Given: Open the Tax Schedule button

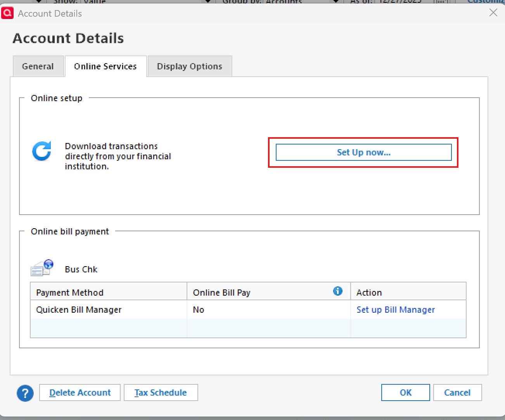Looking at the screenshot, I should (161, 392).
